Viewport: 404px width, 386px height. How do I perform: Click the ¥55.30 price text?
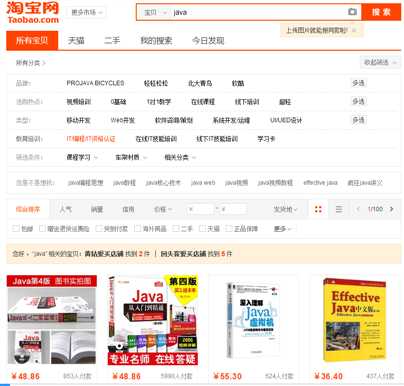tap(227, 376)
